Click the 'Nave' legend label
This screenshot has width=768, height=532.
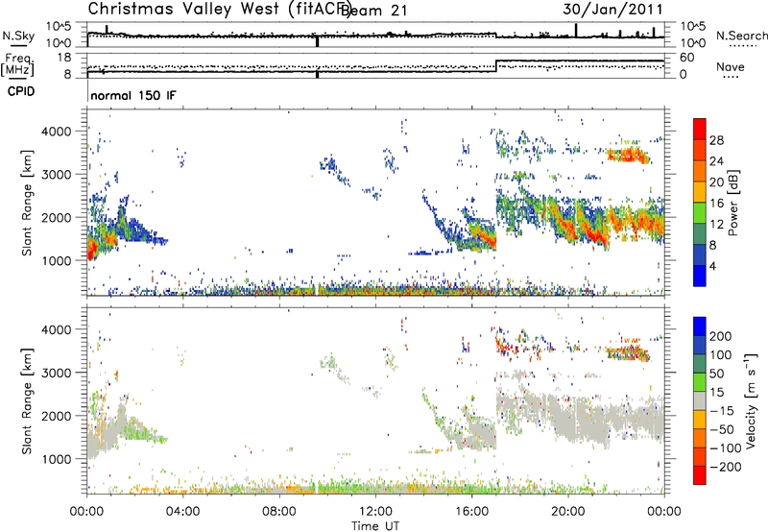[731, 66]
